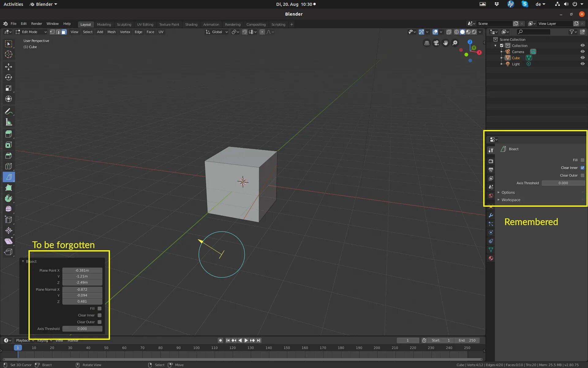Screen dimensions: 588x368
Task: Expand the Options section
Action: tap(508, 192)
